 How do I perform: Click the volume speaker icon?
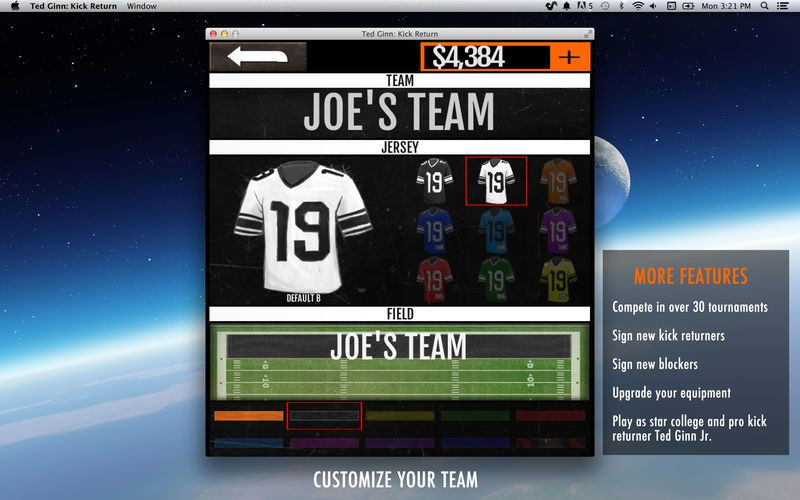[654, 6]
